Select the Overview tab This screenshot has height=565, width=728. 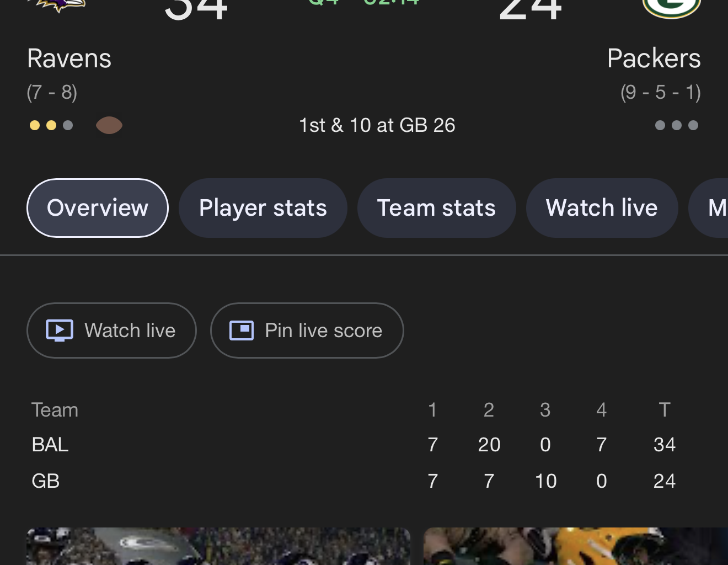click(98, 208)
